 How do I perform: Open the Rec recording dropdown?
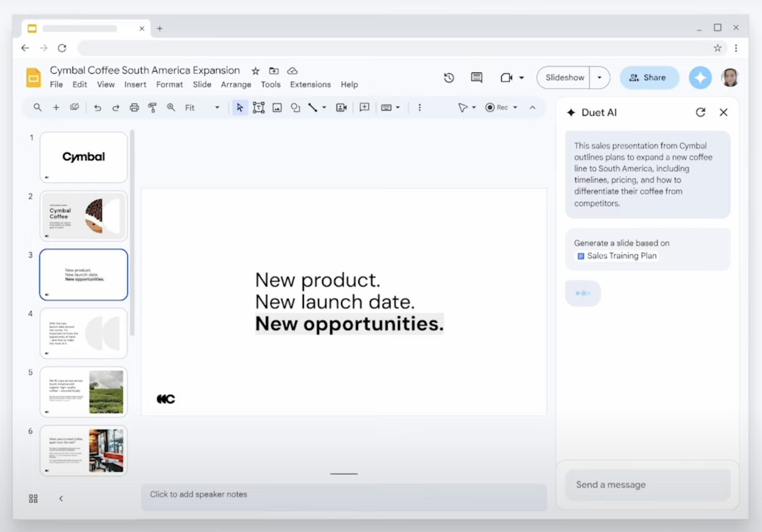click(x=515, y=108)
